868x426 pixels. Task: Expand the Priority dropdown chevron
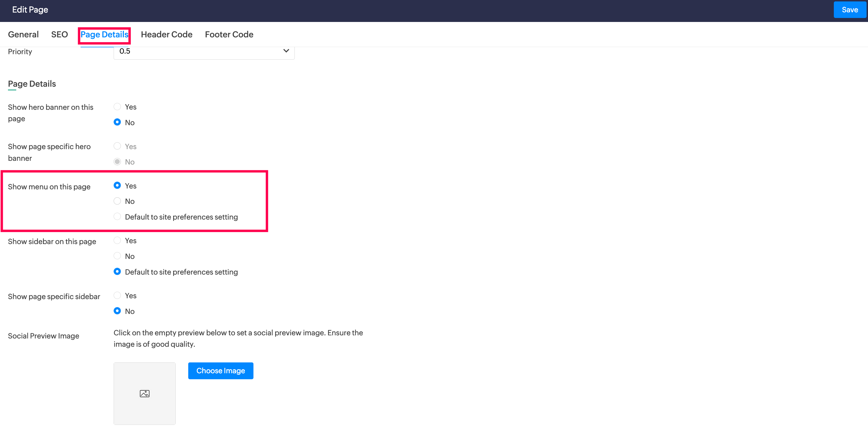point(286,51)
